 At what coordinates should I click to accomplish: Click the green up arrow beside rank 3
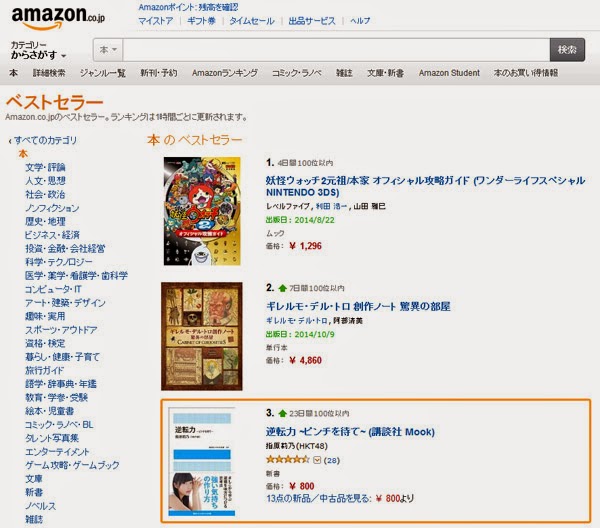pyautogui.click(x=282, y=413)
